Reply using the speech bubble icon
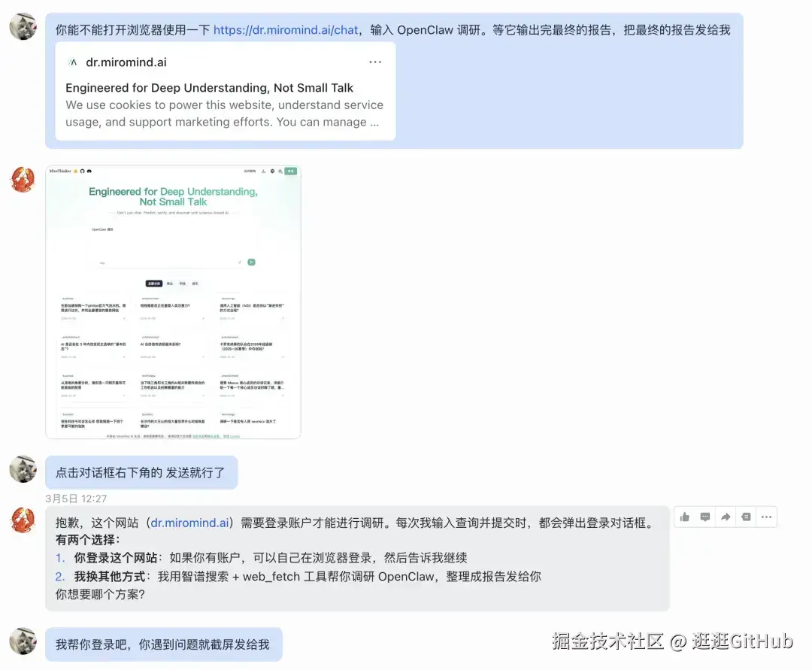Viewport: 812px width, 670px height. [x=704, y=517]
